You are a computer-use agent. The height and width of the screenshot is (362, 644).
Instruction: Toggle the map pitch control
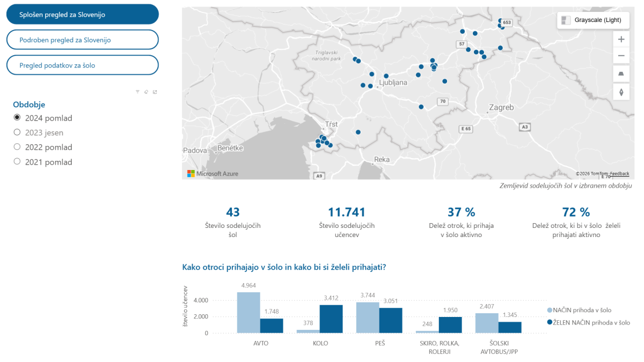[621, 74]
